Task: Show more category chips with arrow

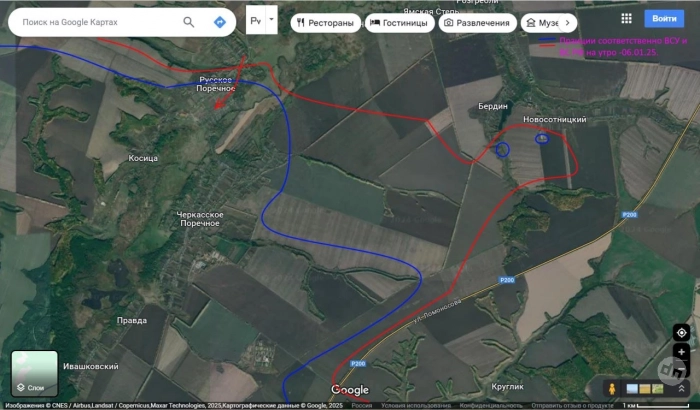Action: [x=567, y=23]
